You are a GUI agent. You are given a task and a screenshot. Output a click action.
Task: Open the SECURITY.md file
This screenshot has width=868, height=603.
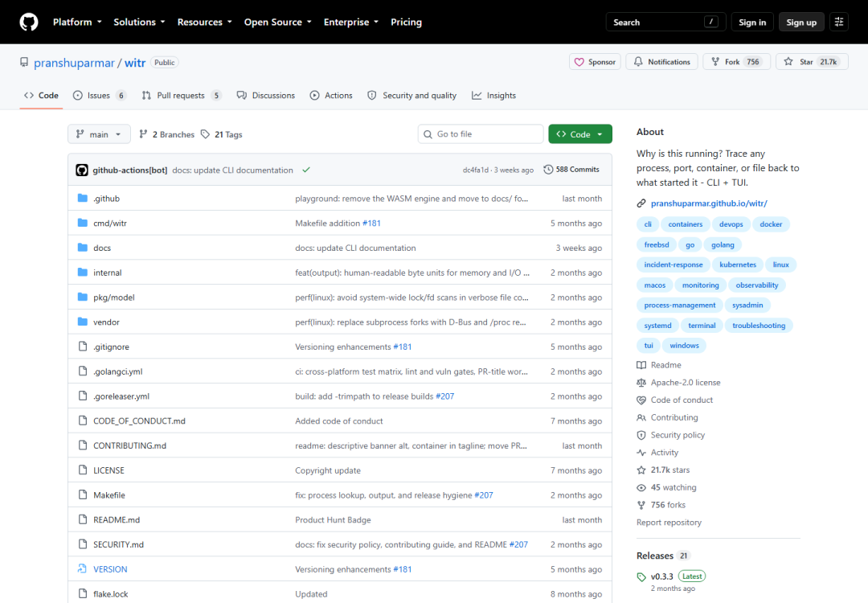click(x=118, y=544)
